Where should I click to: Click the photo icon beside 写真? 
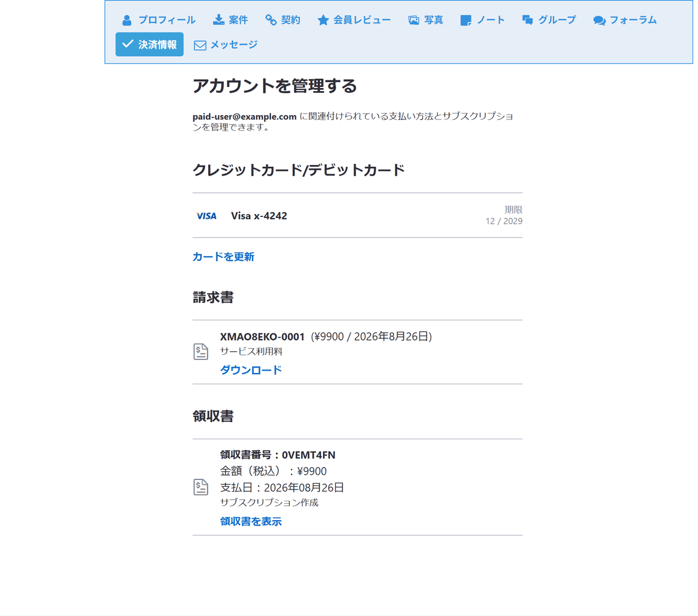[x=413, y=20]
